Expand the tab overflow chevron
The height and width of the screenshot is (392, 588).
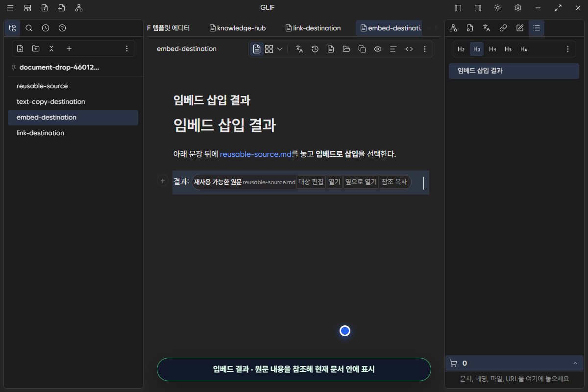click(429, 28)
